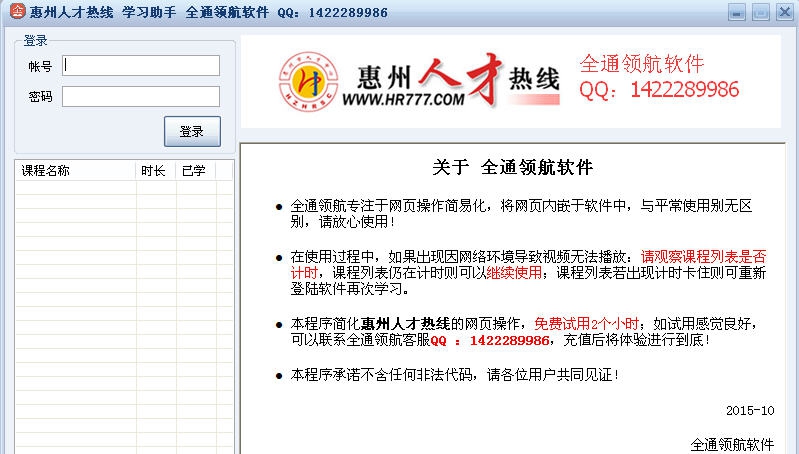Click the 登录 login button
The height and width of the screenshot is (454, 799).
point(192,131)
